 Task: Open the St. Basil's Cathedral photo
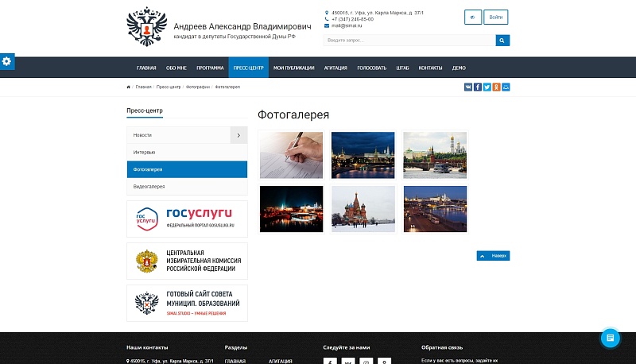point(363,209)
